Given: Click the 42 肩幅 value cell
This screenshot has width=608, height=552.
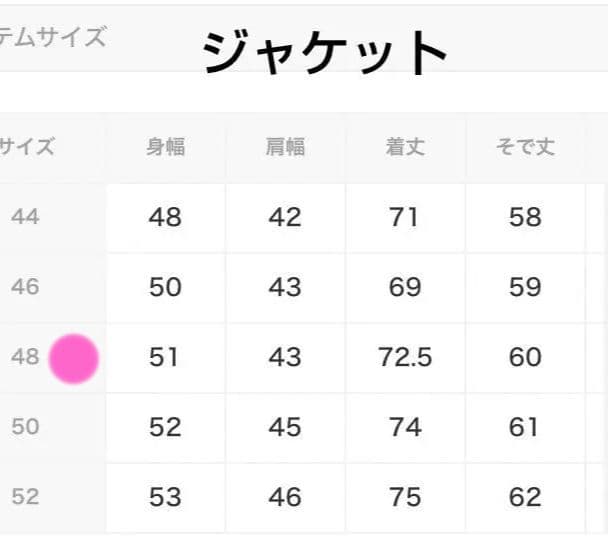Looking at the screenshot, I should (285, 217).
